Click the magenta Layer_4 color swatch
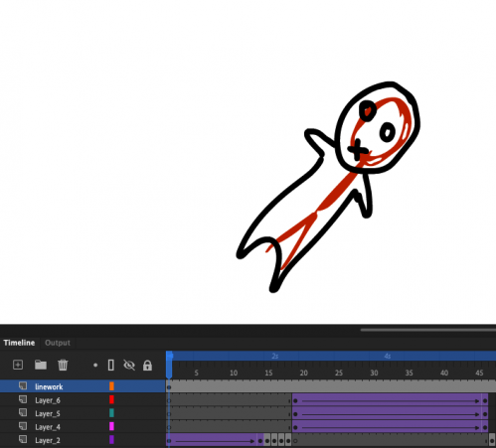The width and height of the screenshot is (496, 448). click(111, 426)
